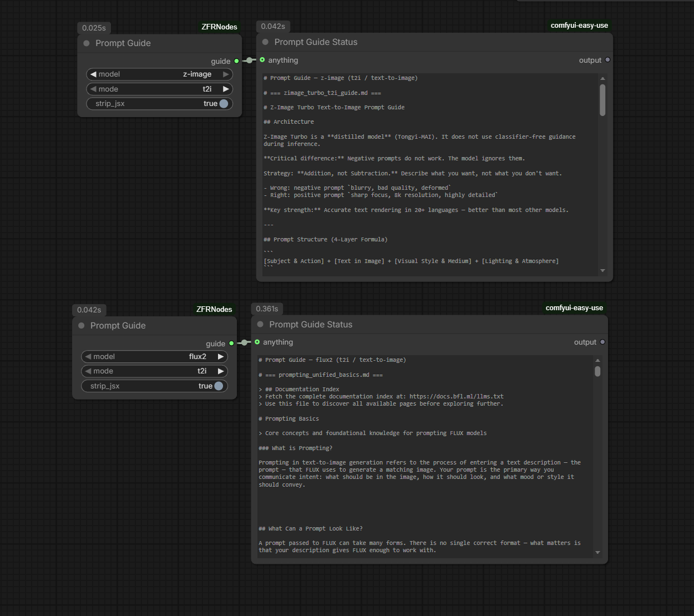Select previous mode on the flux2 node
This screenshot has height=616, width=694.
[x=88, y=371]
